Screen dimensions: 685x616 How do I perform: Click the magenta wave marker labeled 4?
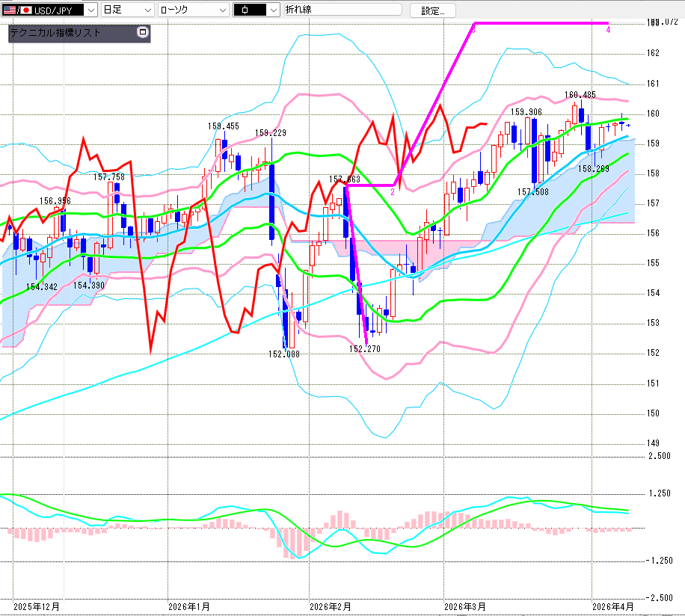(x=608, y=30)
